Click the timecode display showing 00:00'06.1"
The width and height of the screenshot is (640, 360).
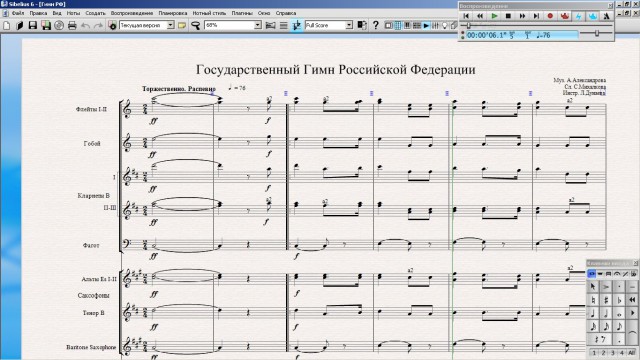pyautogui.click(x=486, y=36)
